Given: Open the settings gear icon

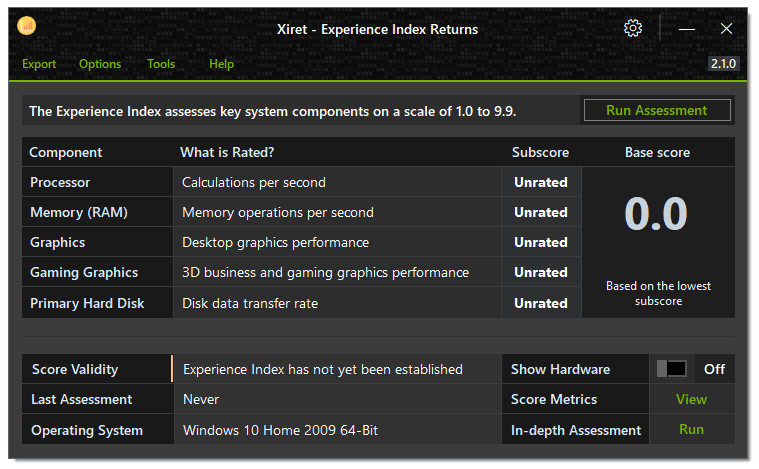Looking at the screenshot, I should pos(633,29).
